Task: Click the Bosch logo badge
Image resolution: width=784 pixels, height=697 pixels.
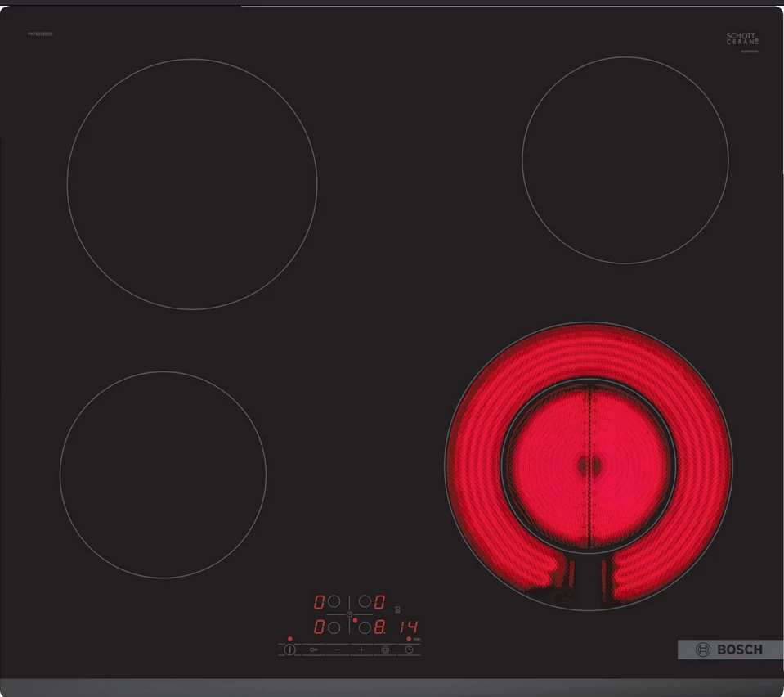Action: pyautogui.click(x=729, y=650)
